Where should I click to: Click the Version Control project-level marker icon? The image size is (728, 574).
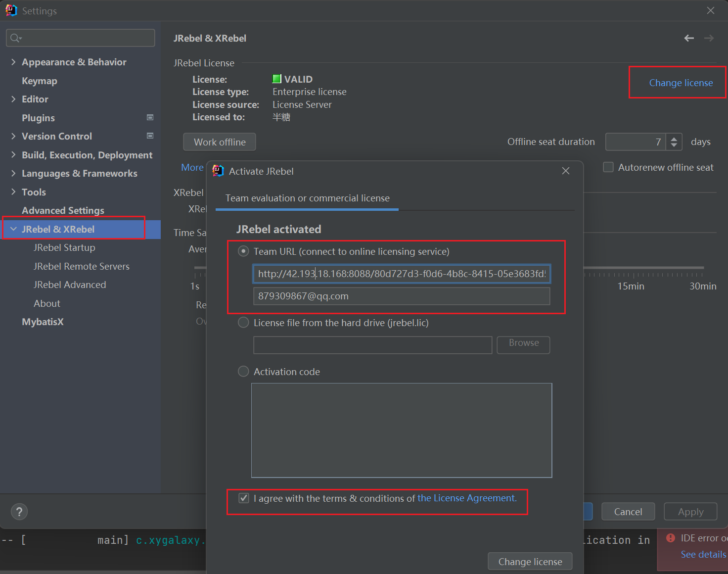click(150, 136)
